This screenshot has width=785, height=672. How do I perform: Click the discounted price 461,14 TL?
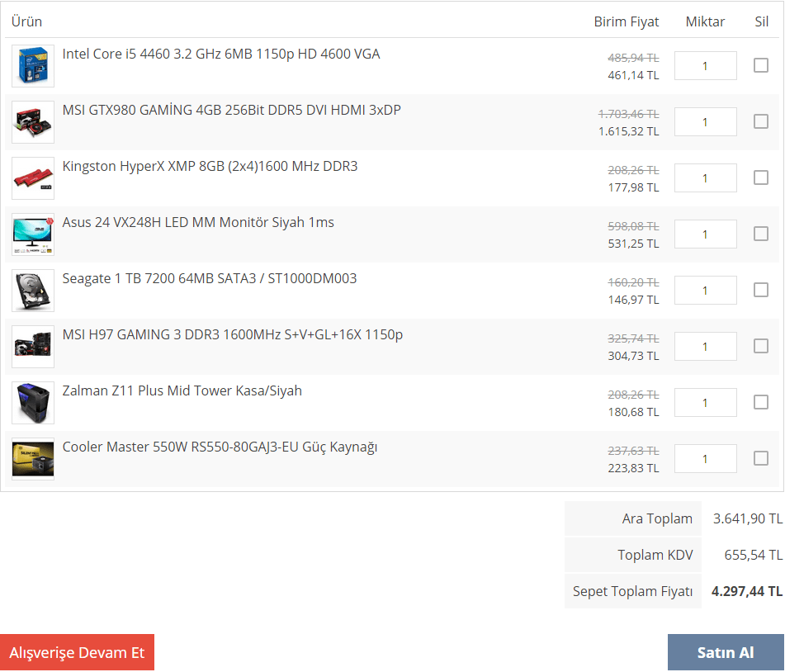pos(633,75)
